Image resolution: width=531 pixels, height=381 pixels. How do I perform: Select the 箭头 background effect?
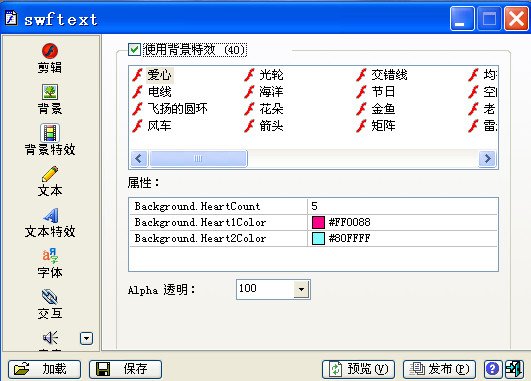271,126
